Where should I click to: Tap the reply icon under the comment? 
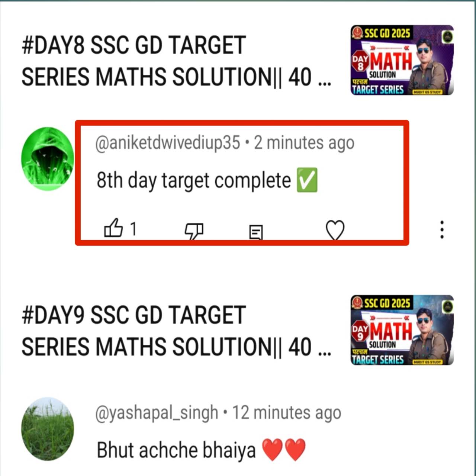[256, 232]
